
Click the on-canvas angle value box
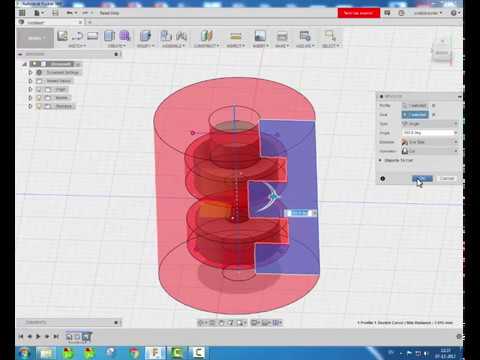click(300, 213)
